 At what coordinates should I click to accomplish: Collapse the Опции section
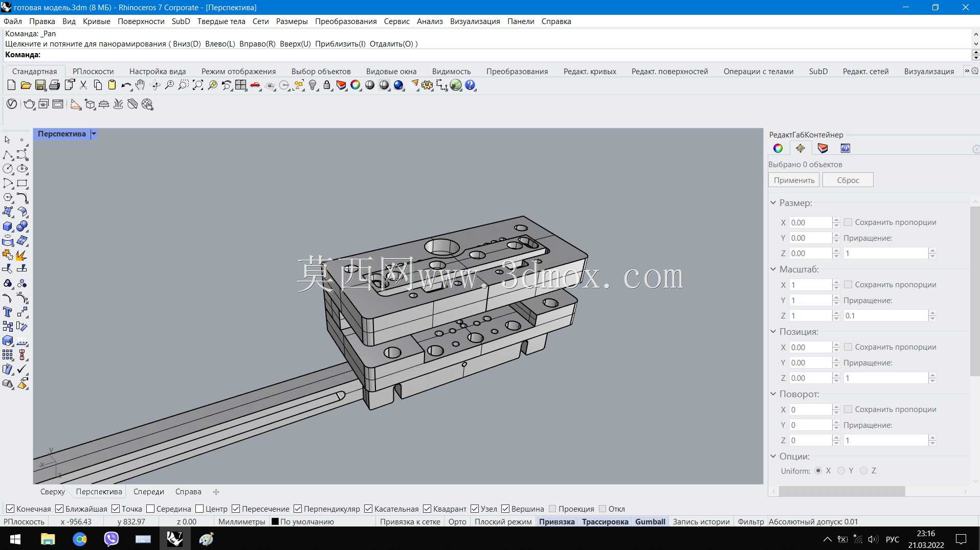(x=773, y=456)
